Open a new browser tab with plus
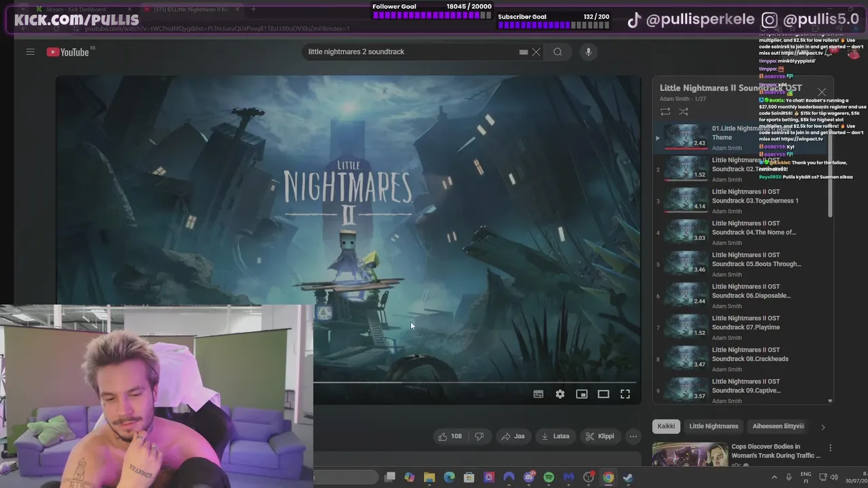The width and height of the screenshot is (868, 488). point(253,9)
